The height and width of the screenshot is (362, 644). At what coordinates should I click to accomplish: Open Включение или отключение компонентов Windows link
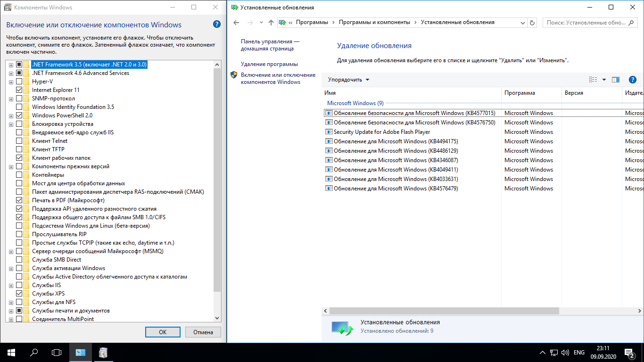click(x=278, y=78)
